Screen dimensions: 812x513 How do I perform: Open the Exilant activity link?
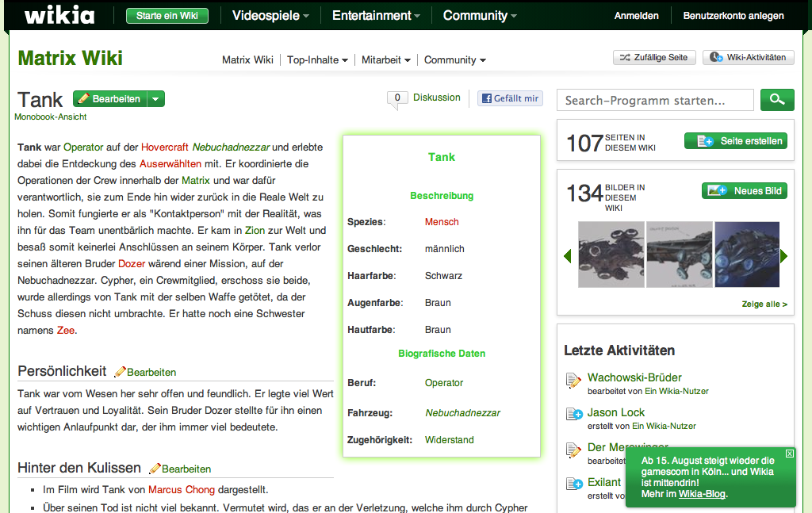[603, 482]
